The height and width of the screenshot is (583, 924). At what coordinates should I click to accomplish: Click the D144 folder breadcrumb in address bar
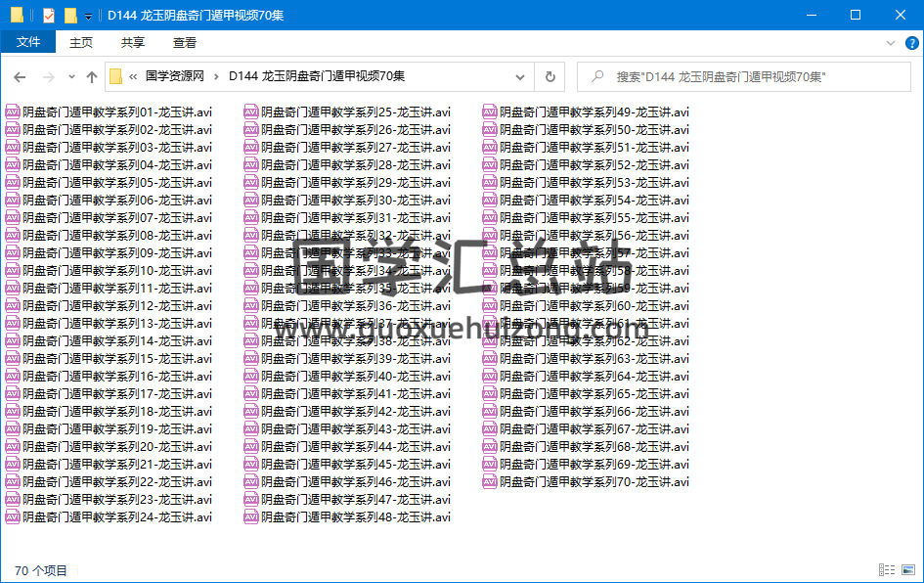pos(317,76)
